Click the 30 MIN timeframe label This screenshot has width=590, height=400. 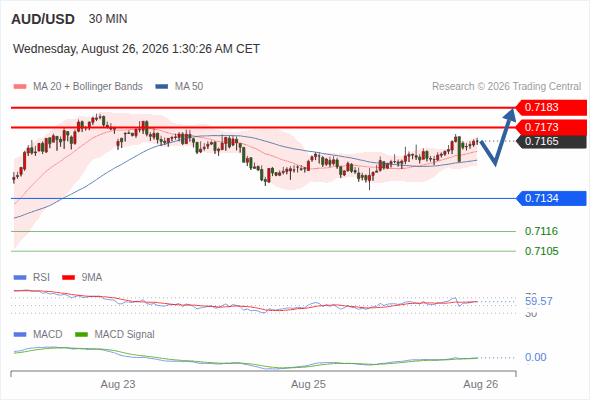point(108,19)
